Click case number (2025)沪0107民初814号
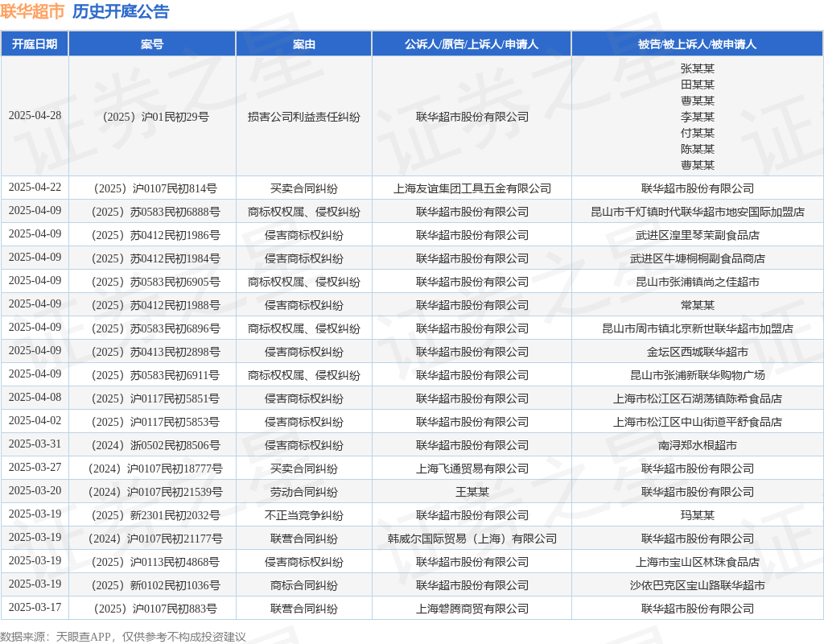Viewport: 824px width, 644px height. pyautogui.click(x=152, y=188)
